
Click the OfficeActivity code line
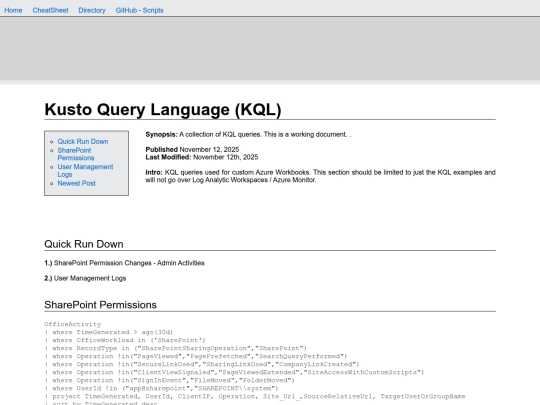pos(73,324)
